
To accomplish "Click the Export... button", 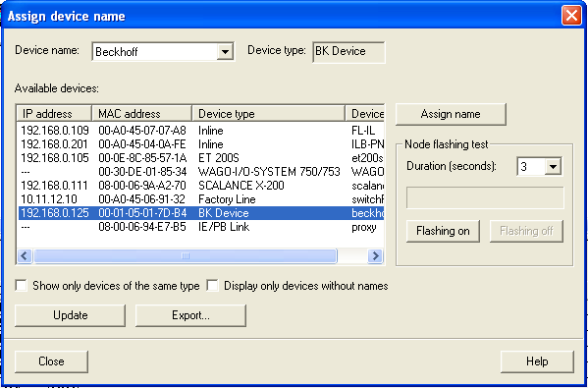I will tap(190, 315).
